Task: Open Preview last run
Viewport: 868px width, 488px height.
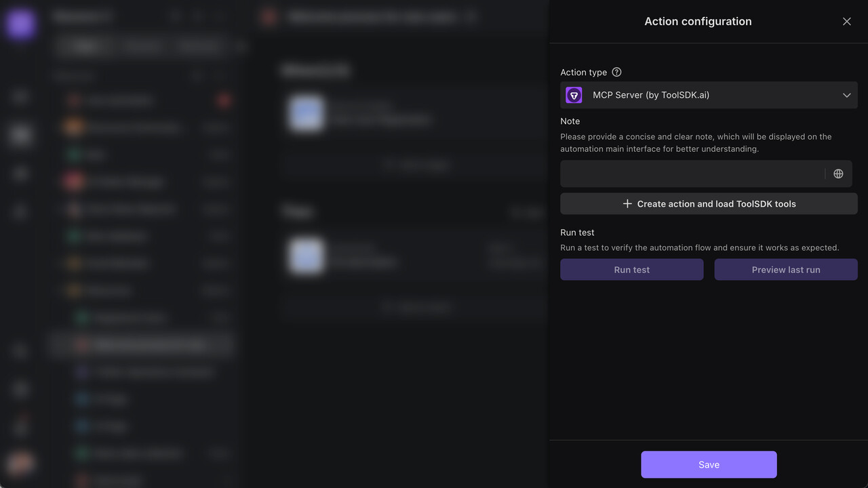Action: tap(785, 270)
